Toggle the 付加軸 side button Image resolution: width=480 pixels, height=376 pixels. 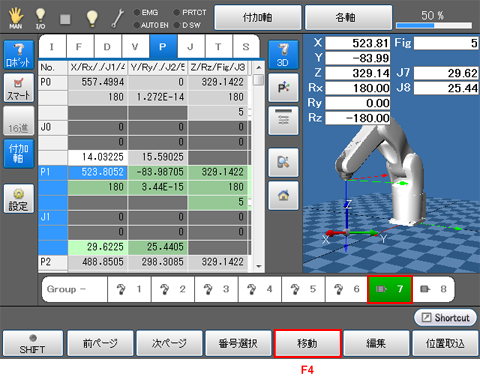(x=19, y=154)
